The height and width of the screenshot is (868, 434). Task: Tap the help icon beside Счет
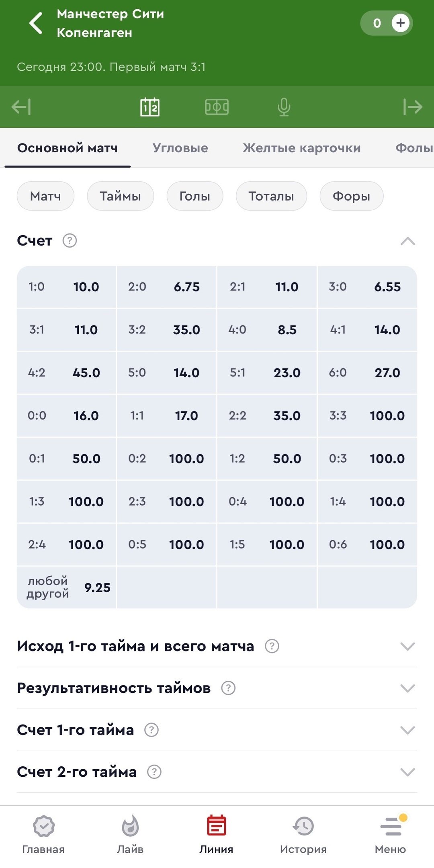[x=70, y=241]
